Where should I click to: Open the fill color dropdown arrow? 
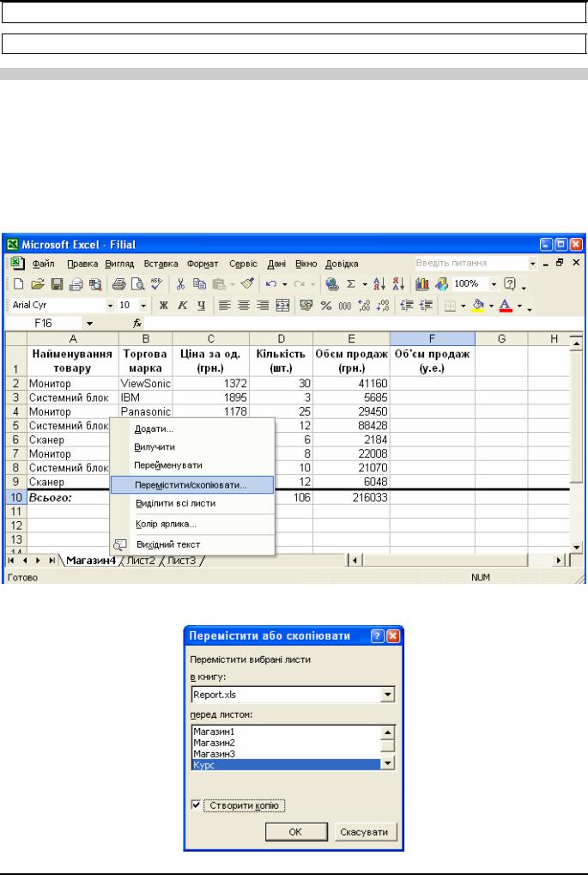coord(492,306)
